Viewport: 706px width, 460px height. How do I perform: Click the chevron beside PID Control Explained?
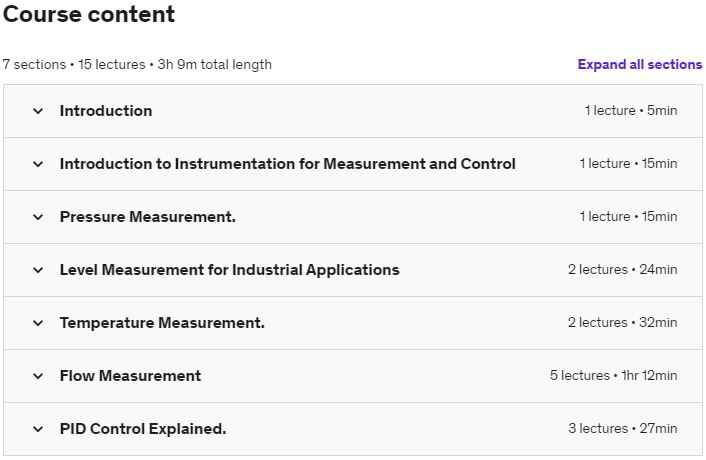pos(38,429)
